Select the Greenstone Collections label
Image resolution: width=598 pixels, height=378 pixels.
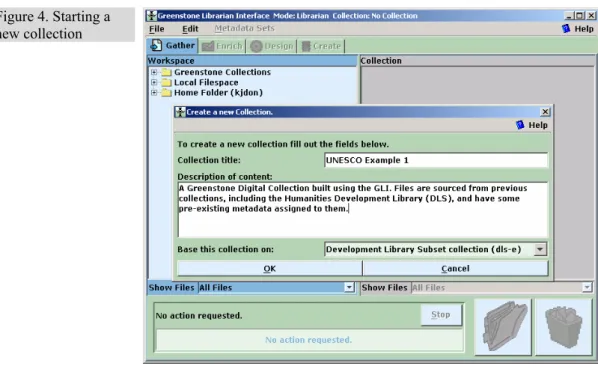click(x=222, y=72)
